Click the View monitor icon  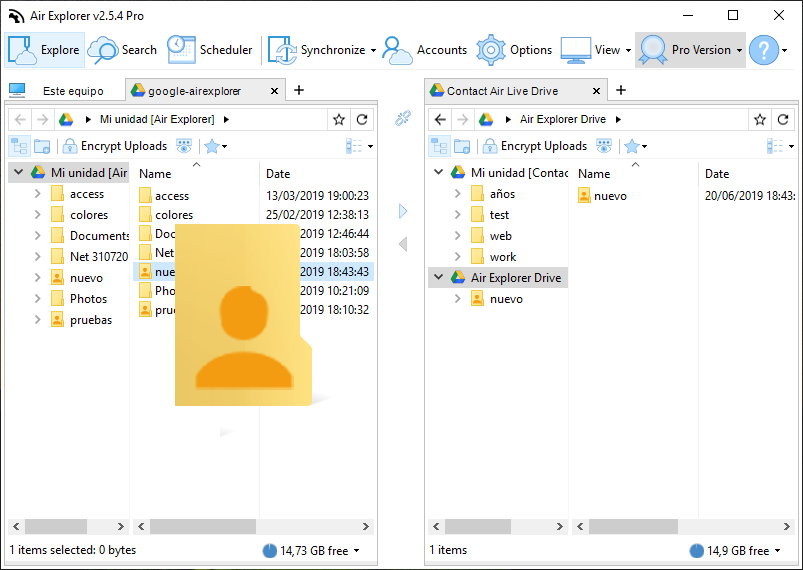[576, 50]
